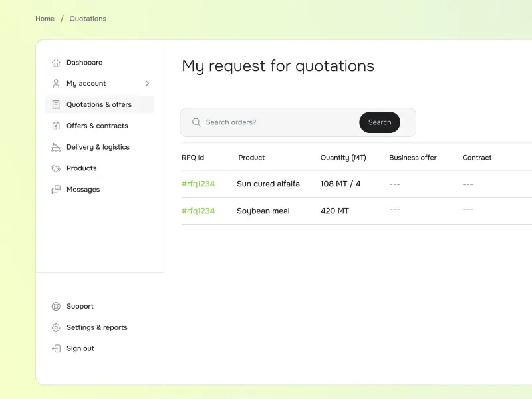The height and width of the screenshot is (399, 532).
Task: Click the My account person icon
Action: coord(56,84)
